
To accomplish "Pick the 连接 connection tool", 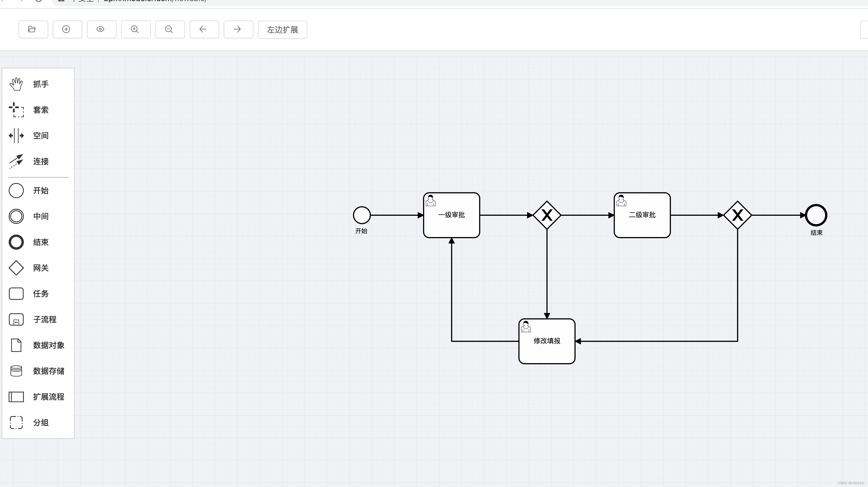I will 16,161.
